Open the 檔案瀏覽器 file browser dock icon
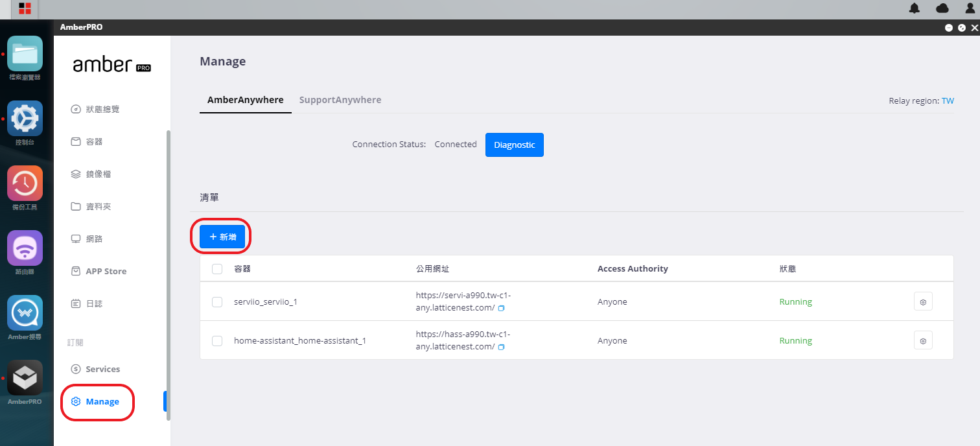 tap(25, 54)
